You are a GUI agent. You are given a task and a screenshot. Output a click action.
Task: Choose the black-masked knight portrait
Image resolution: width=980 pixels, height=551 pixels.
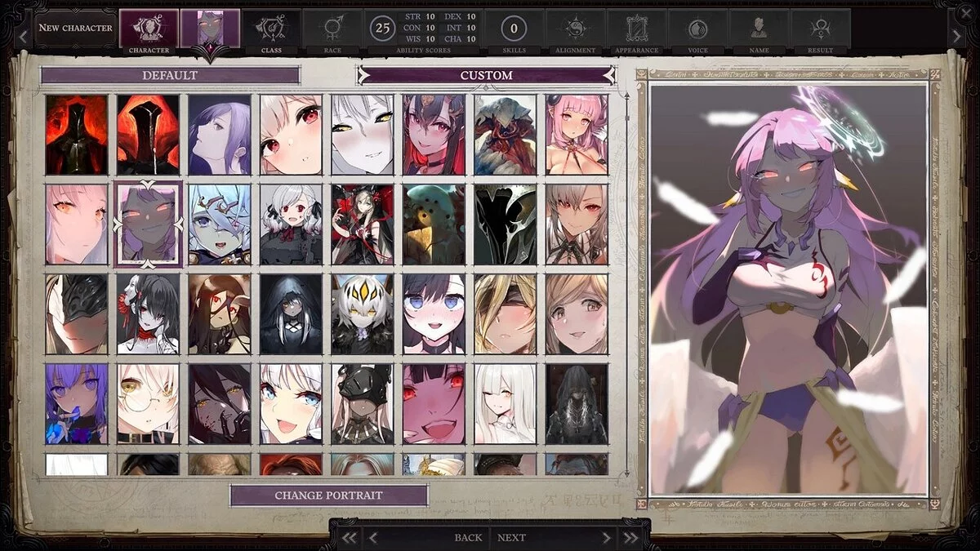[x=77, y=314]
